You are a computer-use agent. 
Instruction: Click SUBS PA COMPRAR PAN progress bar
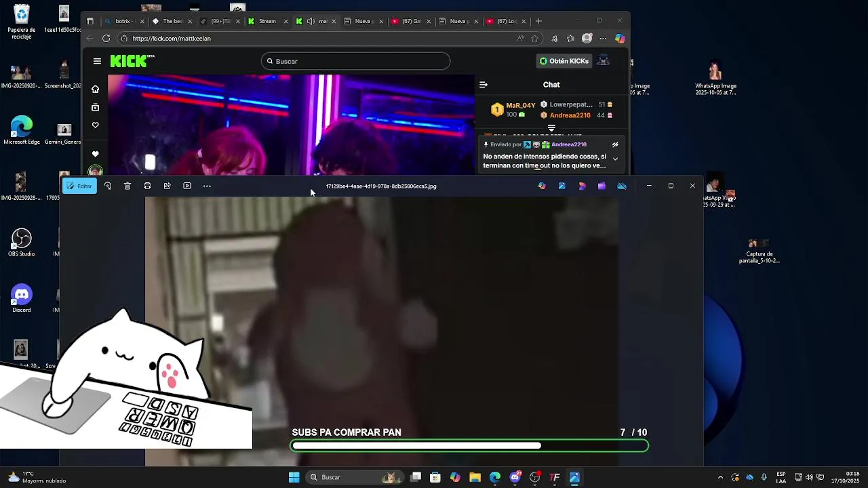pyautogui.click(x=469, y=445)
